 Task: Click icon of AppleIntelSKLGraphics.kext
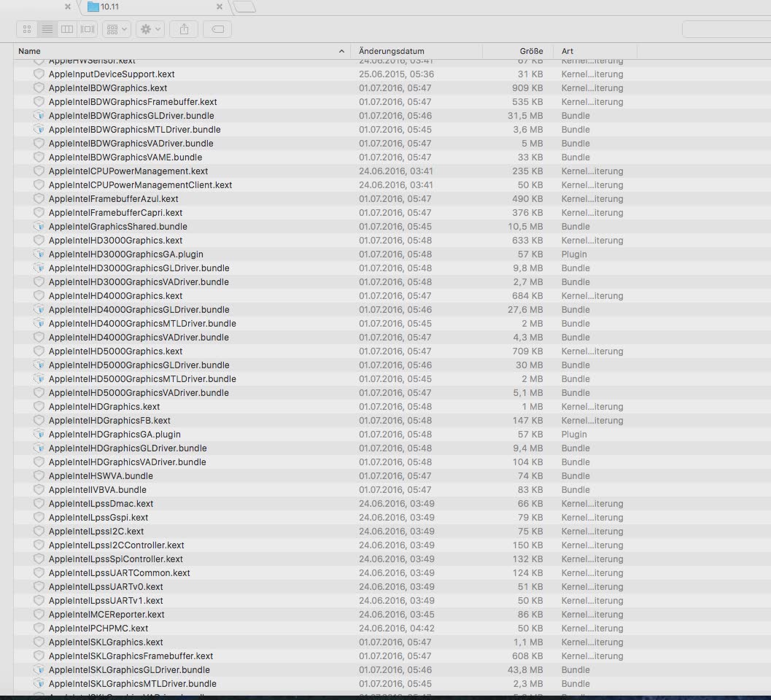(39, 642)
